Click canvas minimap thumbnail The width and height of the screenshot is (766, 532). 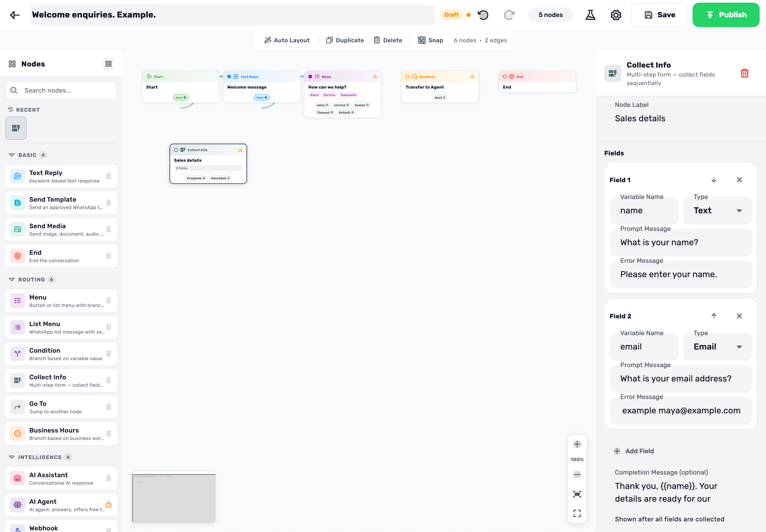click(x=174, y=497)
